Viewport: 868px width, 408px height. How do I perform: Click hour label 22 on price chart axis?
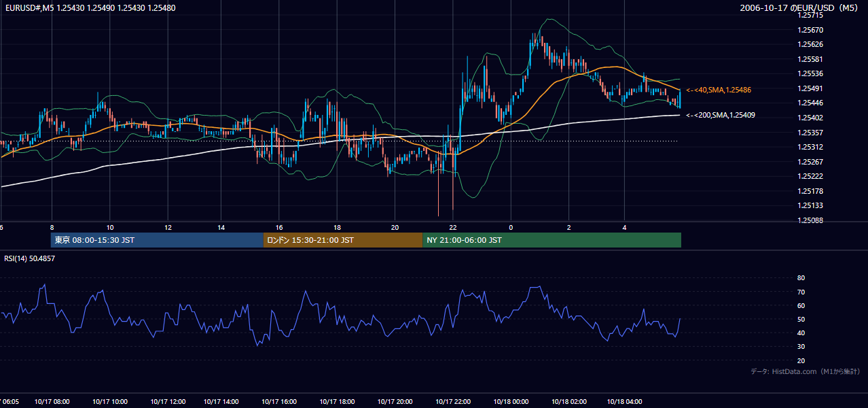tap(452, 227)
